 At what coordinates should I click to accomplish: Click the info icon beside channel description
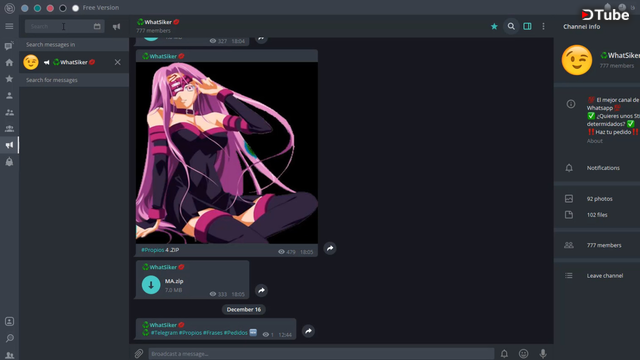(x=571, y=104)
